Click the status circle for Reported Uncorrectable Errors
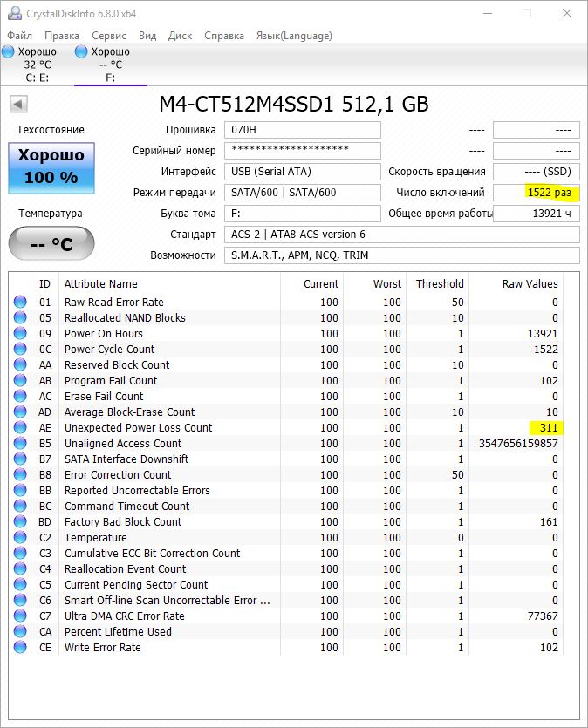 pos(20,490)
